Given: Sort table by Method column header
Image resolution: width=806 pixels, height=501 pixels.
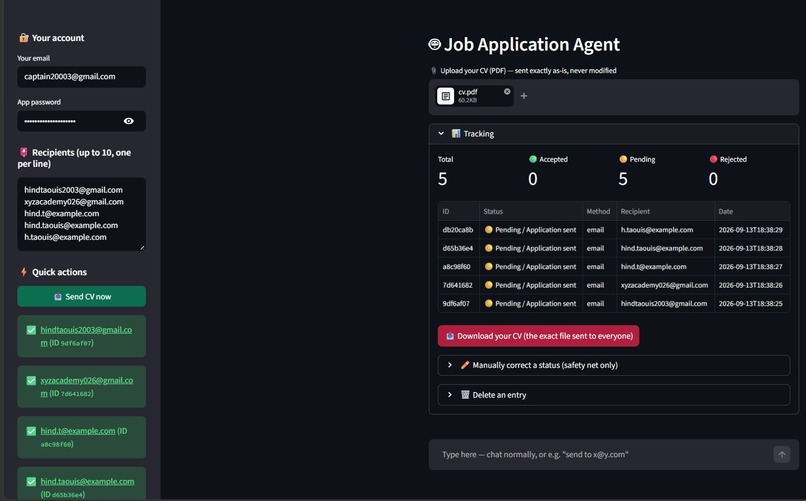Looking at the screenshot, I should [599, 211].
